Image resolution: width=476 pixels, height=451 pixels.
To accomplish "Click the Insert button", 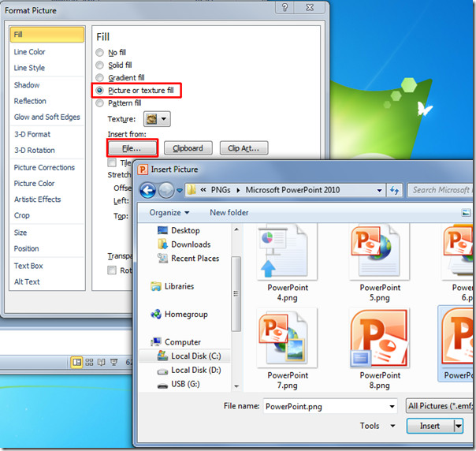I will (x=430, y=426).
